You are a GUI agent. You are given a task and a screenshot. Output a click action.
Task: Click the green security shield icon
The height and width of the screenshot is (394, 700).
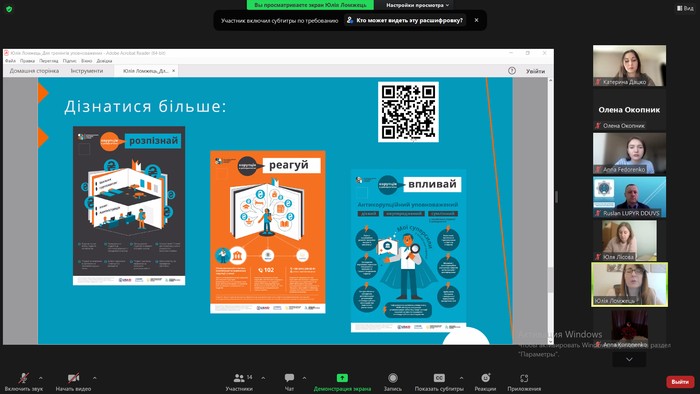point(9,8)
